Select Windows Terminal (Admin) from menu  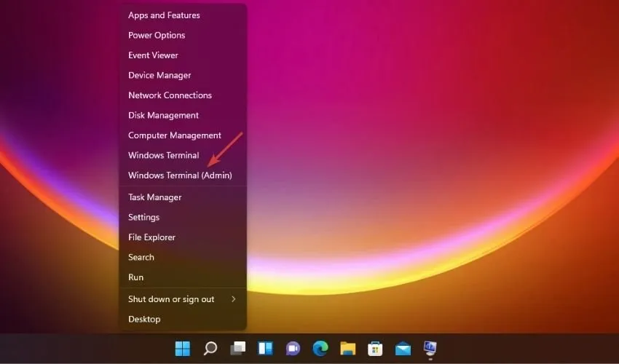[x=180, y=175]
